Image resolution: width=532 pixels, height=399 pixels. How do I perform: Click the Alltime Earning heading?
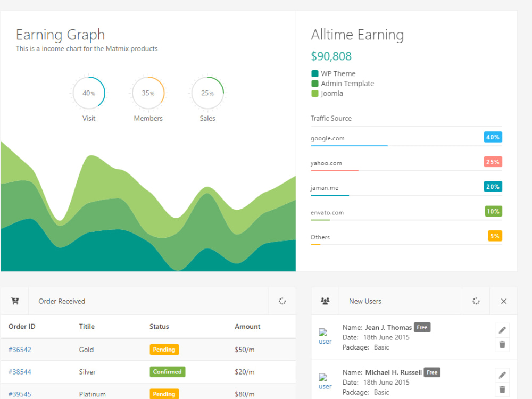pyautogui.click(x=358, y=35)
